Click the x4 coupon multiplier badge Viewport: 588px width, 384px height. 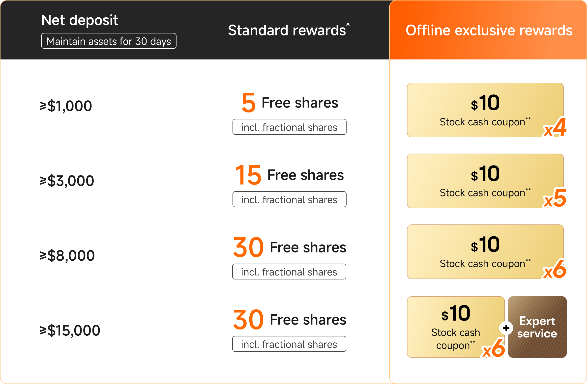tap(555, 128)
